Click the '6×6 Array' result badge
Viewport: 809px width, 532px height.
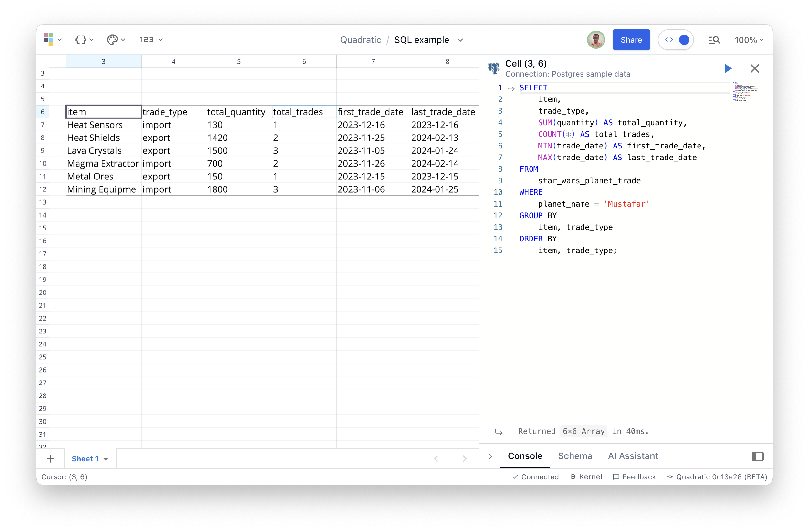tap(583, 431)
